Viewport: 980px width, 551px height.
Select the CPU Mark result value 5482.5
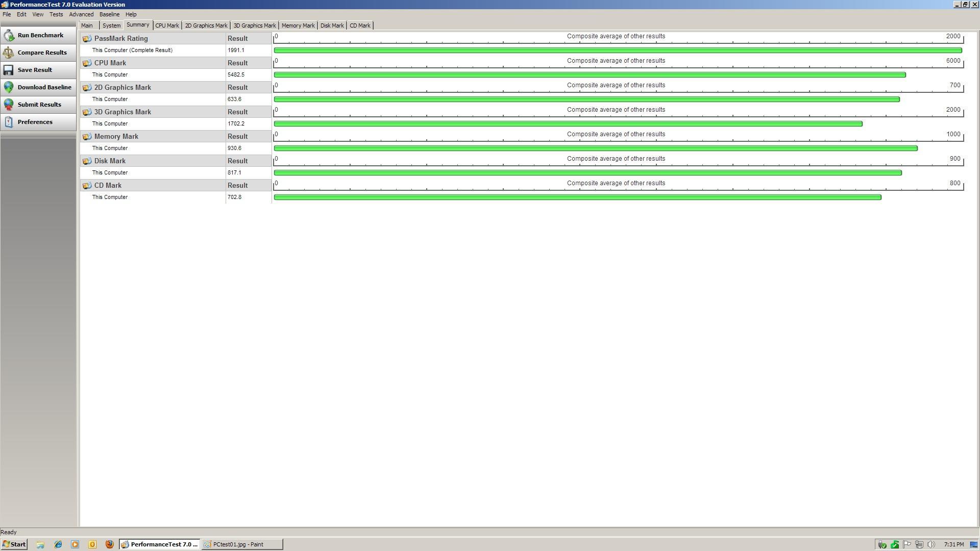236,75
